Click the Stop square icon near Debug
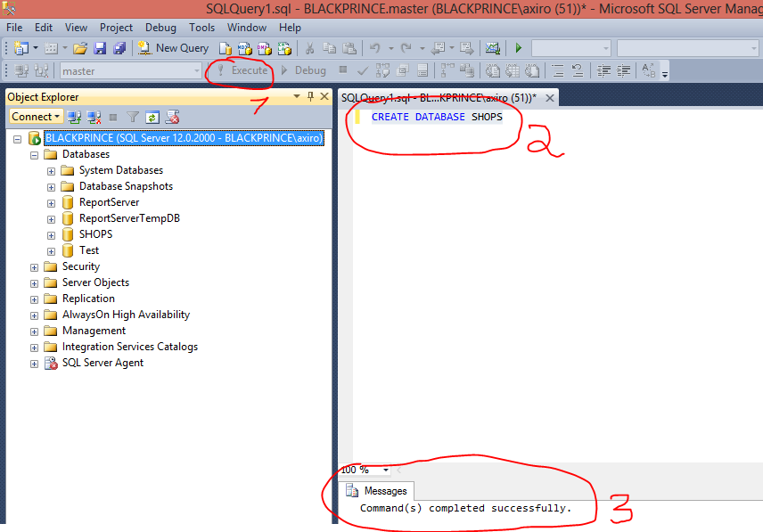 (343, 70)
